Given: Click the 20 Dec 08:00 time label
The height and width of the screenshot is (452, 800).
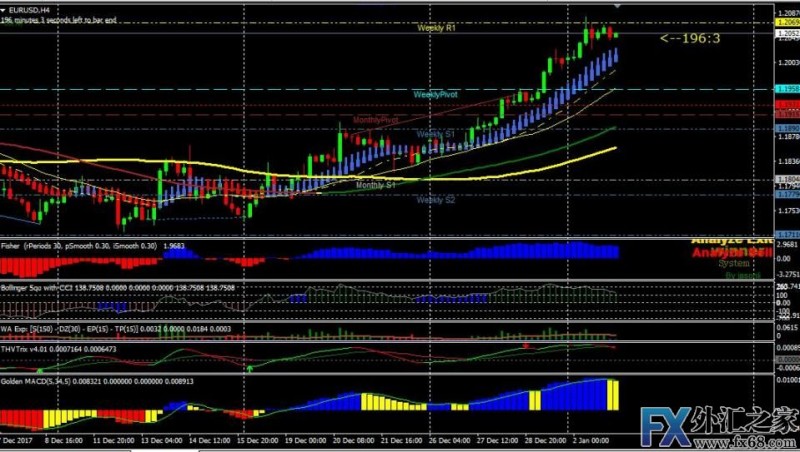Looking at the screenshot, I should (x=354, y=441).
